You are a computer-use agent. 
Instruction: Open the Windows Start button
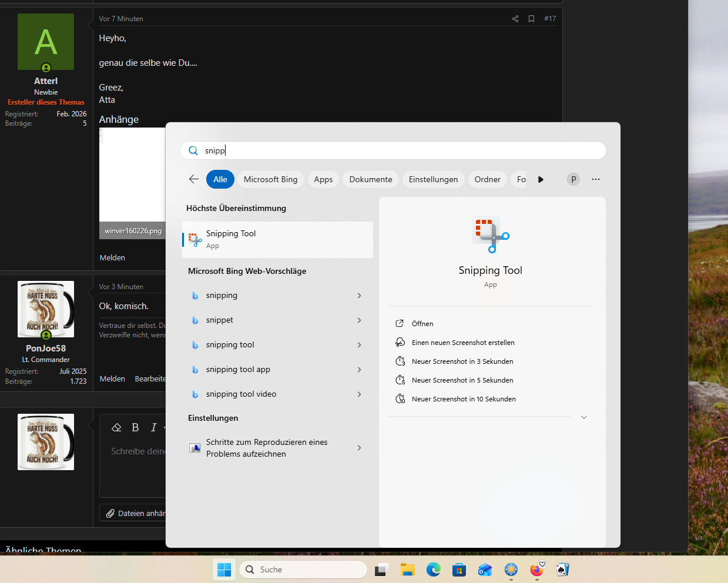tap(224, 569)
